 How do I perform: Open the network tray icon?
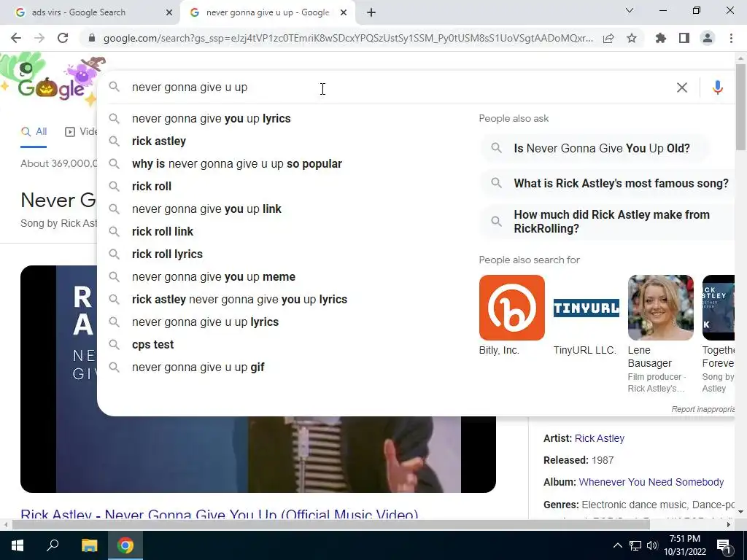click(635, 545)
